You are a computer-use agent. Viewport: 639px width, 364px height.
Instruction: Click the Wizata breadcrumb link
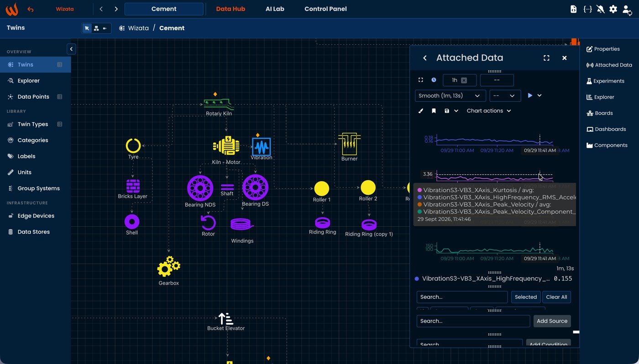coord(138,28)
